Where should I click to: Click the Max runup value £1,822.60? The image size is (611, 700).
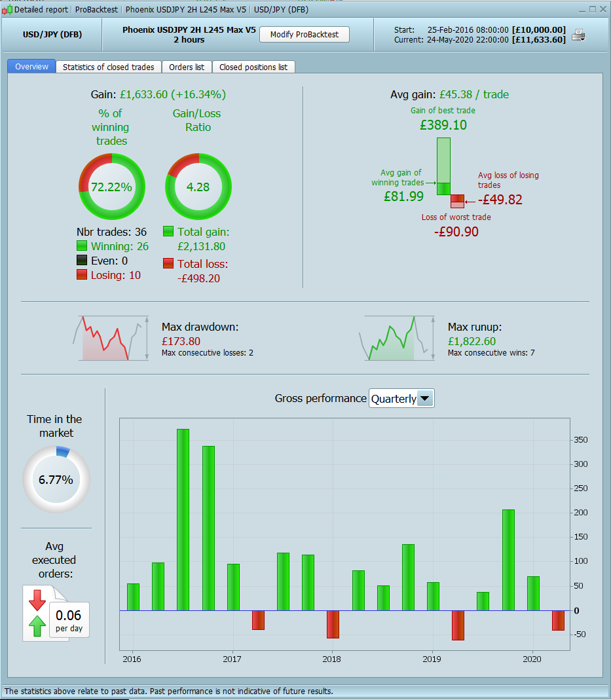click(x=472, y=341)
